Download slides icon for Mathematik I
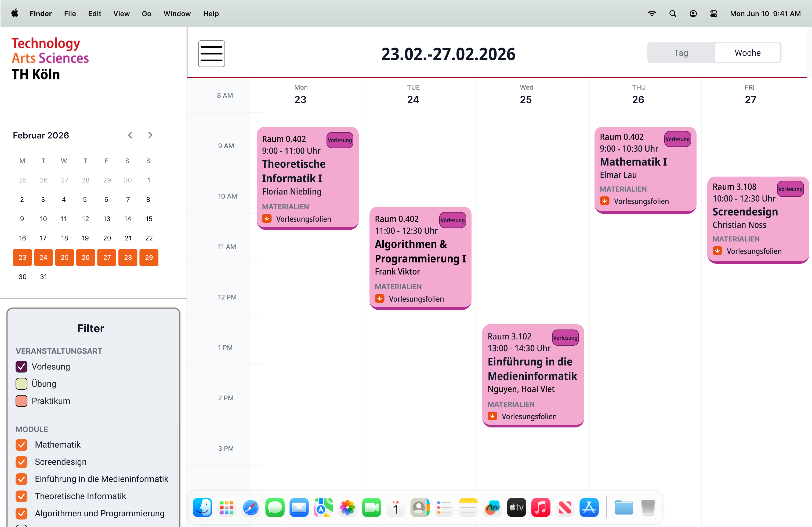This screenshot has width=812, height=527. 604,201
